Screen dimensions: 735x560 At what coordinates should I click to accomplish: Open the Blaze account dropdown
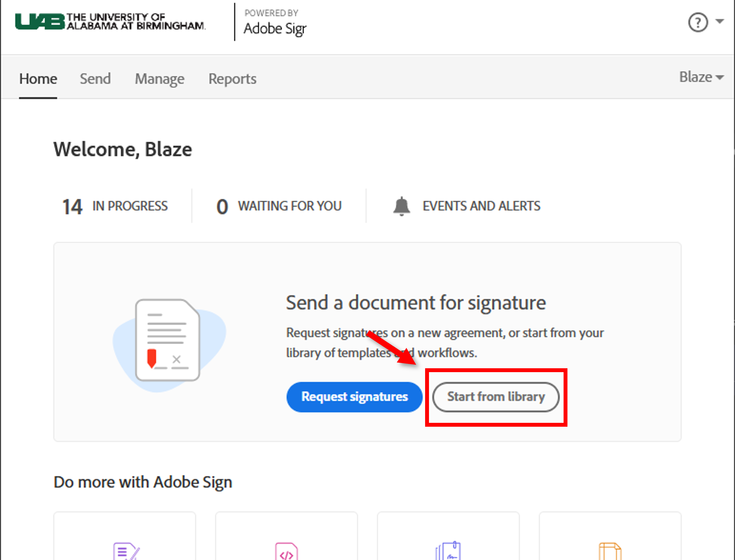(x=701, y=77)
